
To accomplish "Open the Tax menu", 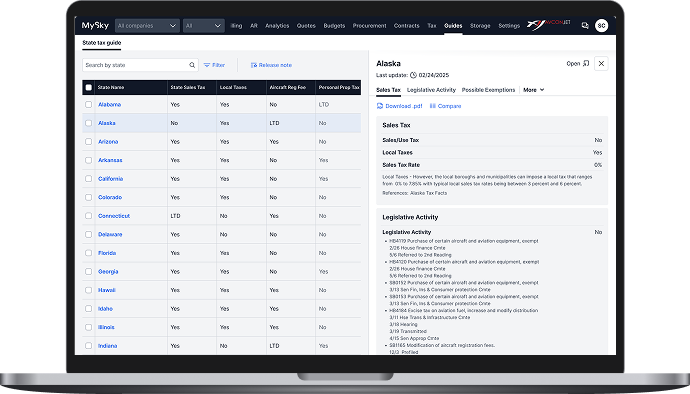I will (432, 26).
